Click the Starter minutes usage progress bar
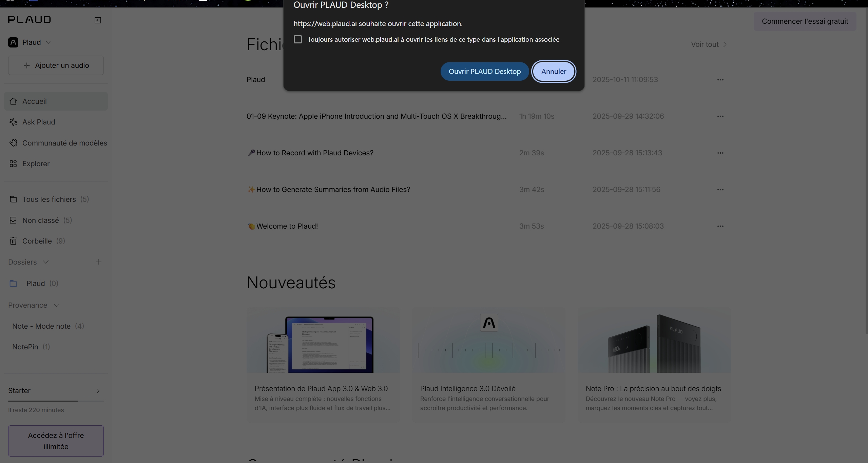 coord(56,401)
